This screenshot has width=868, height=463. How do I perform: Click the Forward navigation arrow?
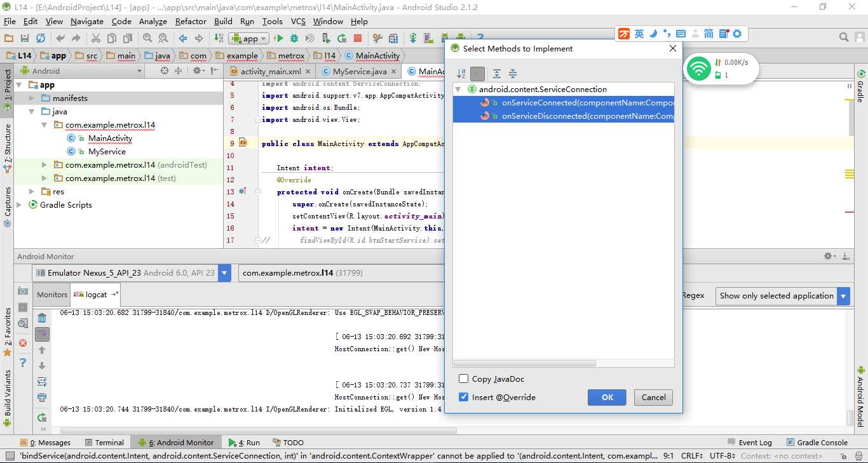[x=199, y=38]
